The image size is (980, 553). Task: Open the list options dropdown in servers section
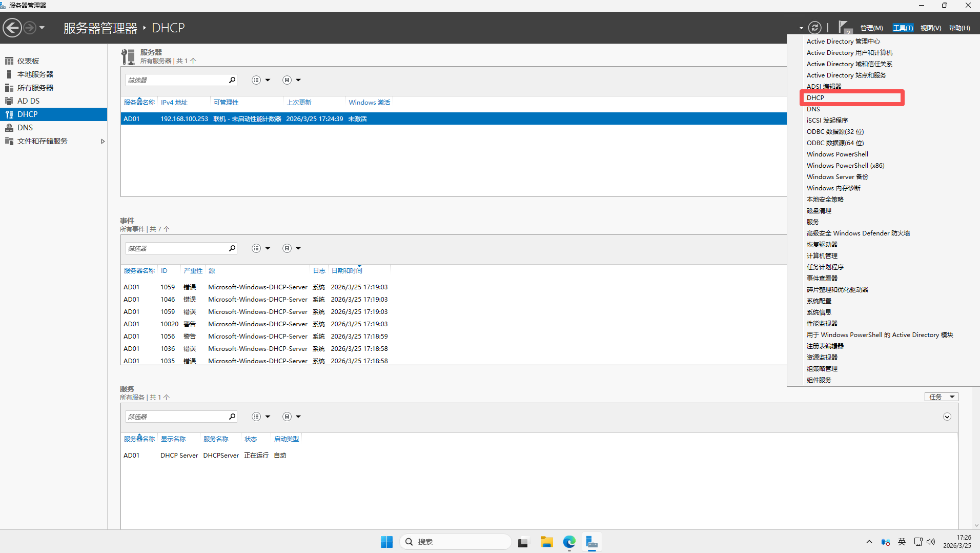click(x=260, y=80)
